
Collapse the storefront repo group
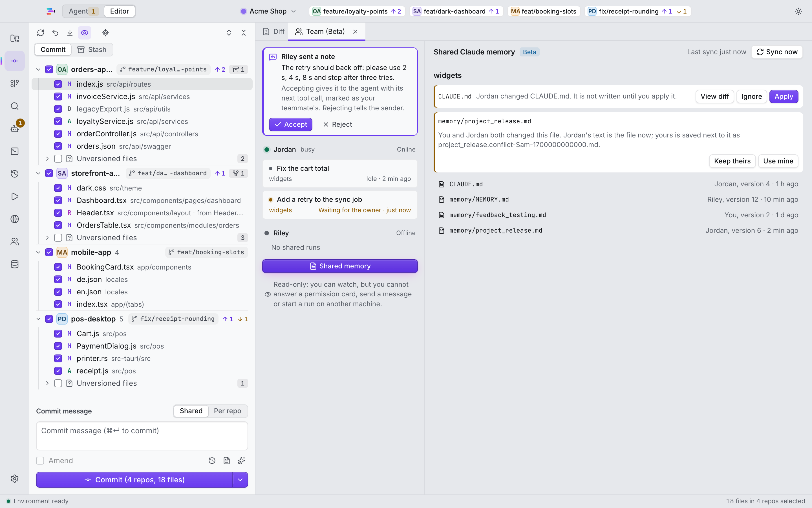point(38,173)
